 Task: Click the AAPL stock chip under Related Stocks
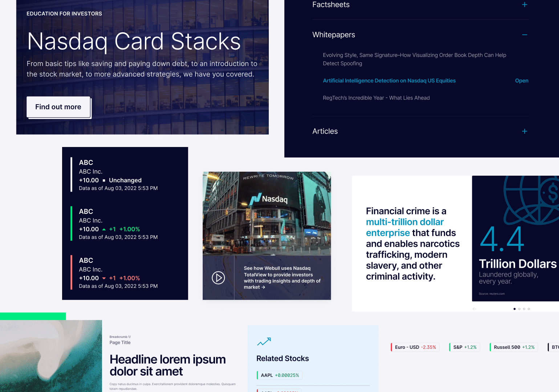click(279, 375)
